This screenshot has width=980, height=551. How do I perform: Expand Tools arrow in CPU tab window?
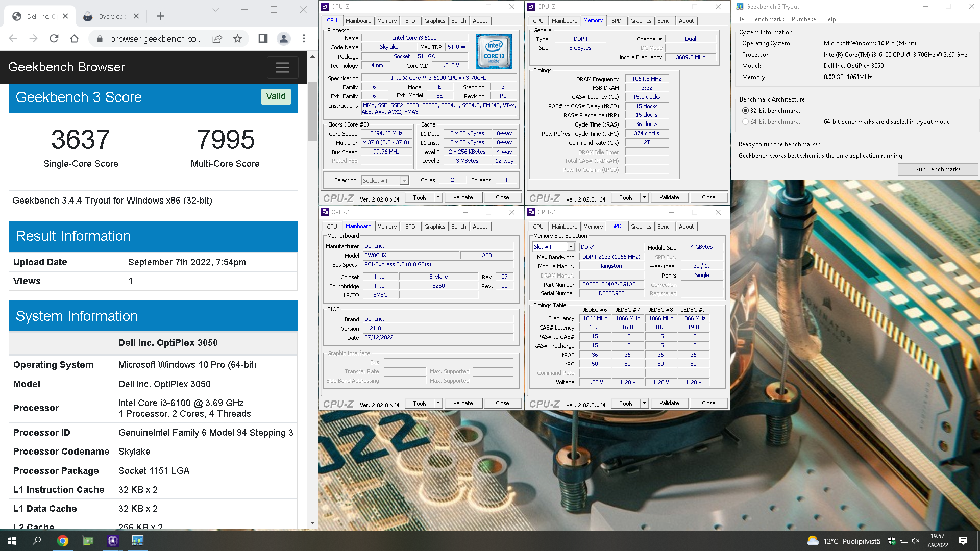point(438,197)
